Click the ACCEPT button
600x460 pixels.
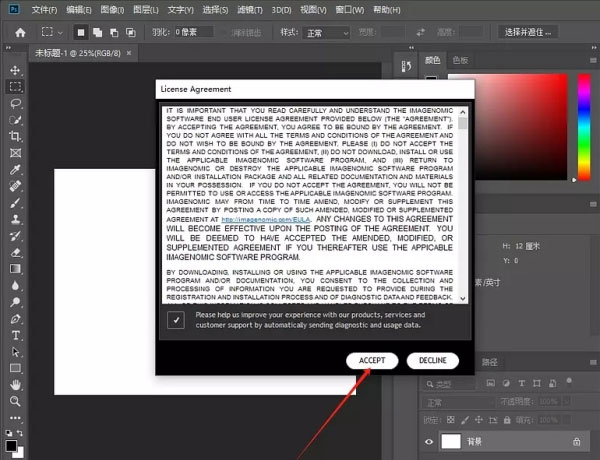[x=372, y=360]
